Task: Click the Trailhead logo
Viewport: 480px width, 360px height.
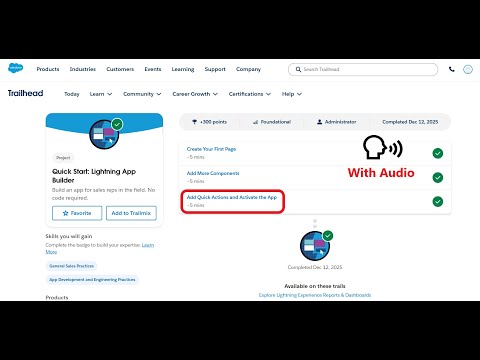Action: pos(25,93)
